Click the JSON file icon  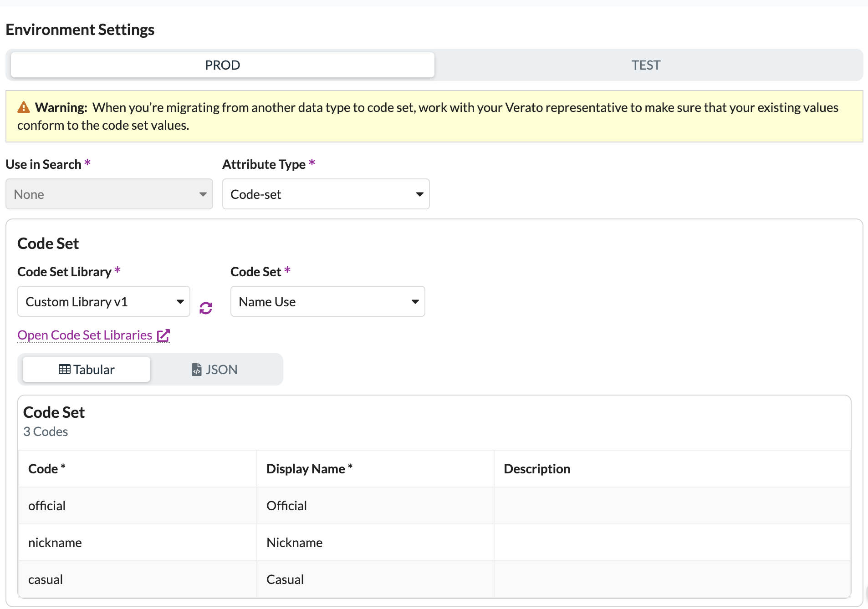197,369
